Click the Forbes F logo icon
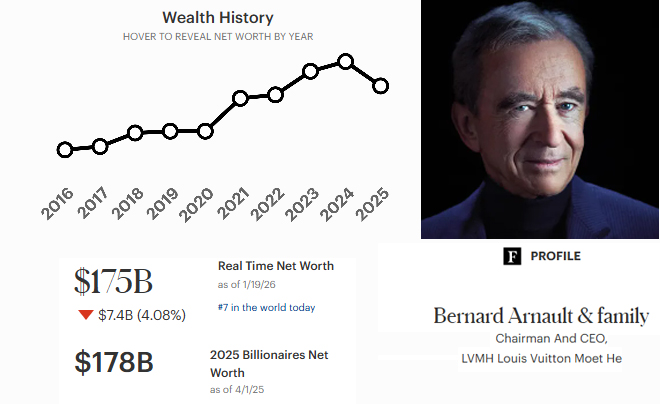660x404 pixels. click(513, 257)
